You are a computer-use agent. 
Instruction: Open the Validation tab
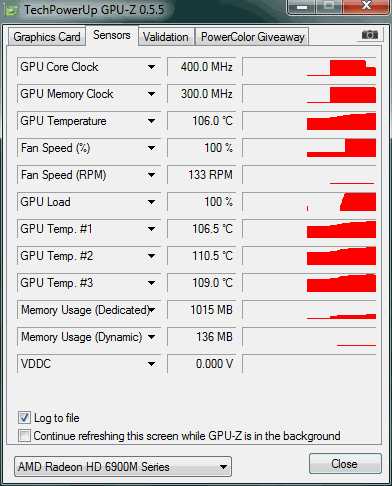coord(166,37)
